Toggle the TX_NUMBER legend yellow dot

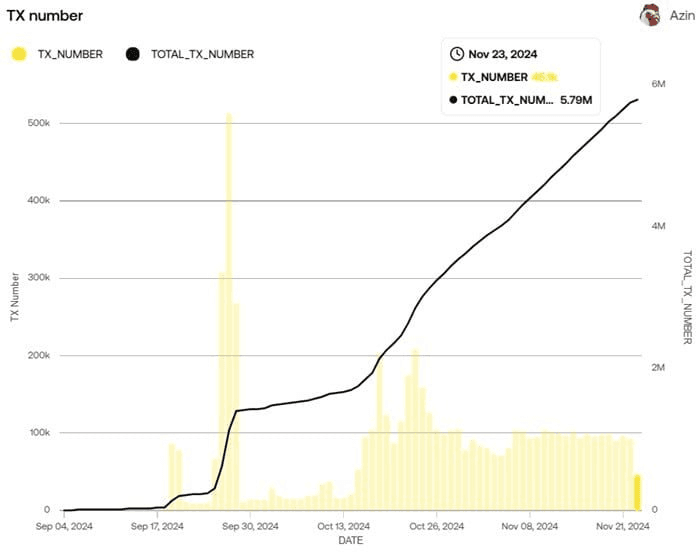pyautogui.click(x=17, y=54)
